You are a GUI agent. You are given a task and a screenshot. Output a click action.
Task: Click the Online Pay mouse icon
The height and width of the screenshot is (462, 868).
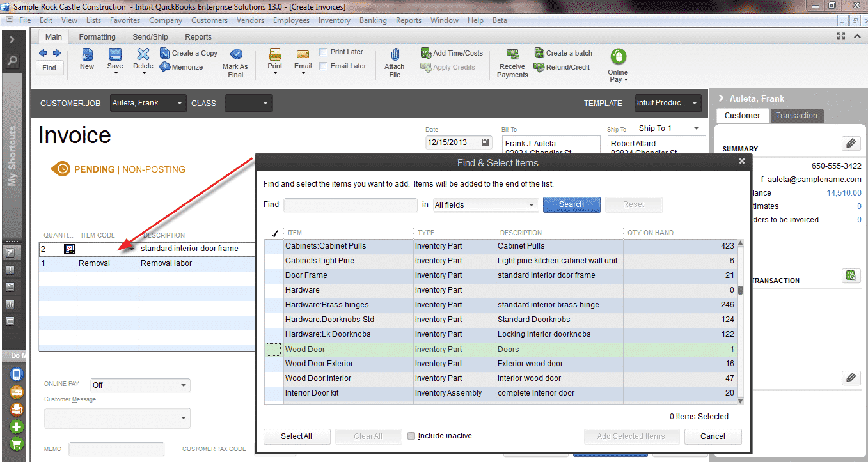pos(618,57)
